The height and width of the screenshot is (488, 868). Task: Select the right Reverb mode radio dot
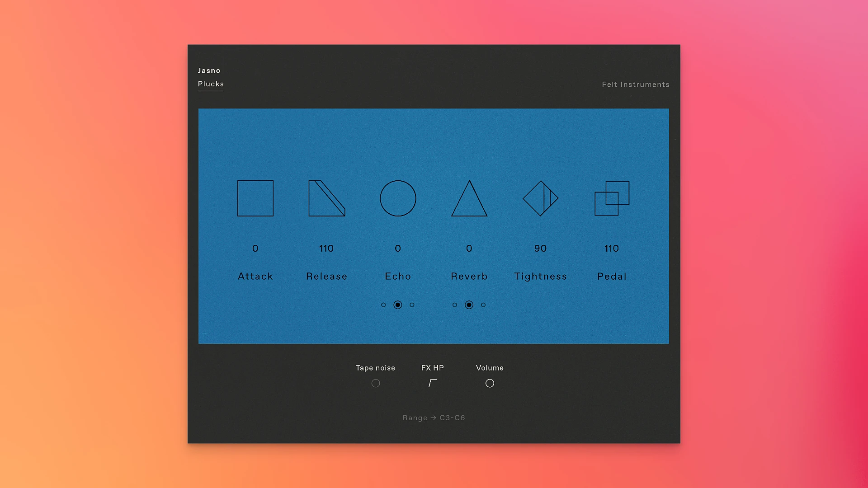[483, 305]
